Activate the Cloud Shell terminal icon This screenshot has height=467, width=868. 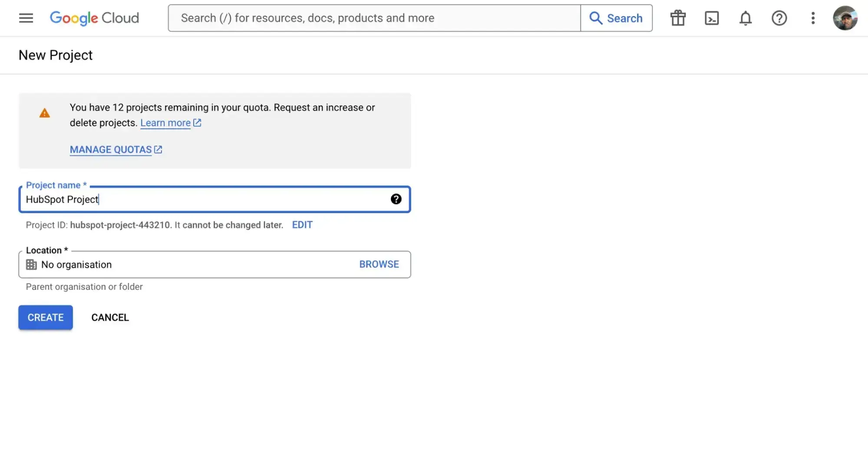point(711,18)
